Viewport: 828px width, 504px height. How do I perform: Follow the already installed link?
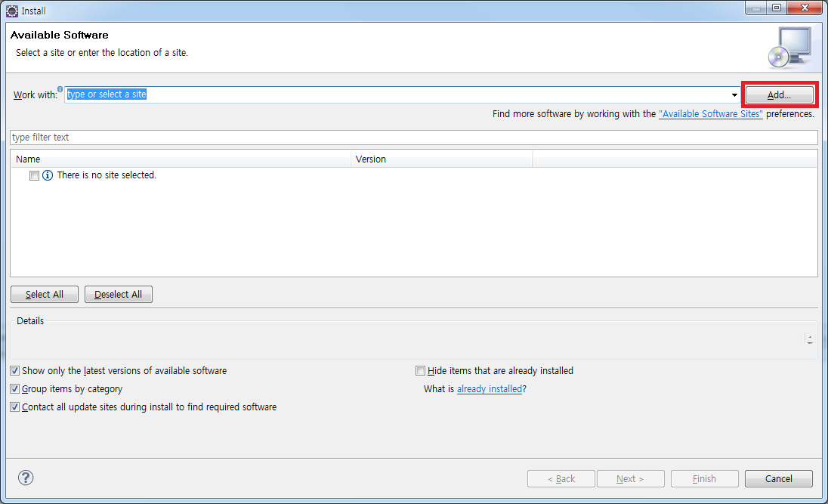[x=490, y=389]
